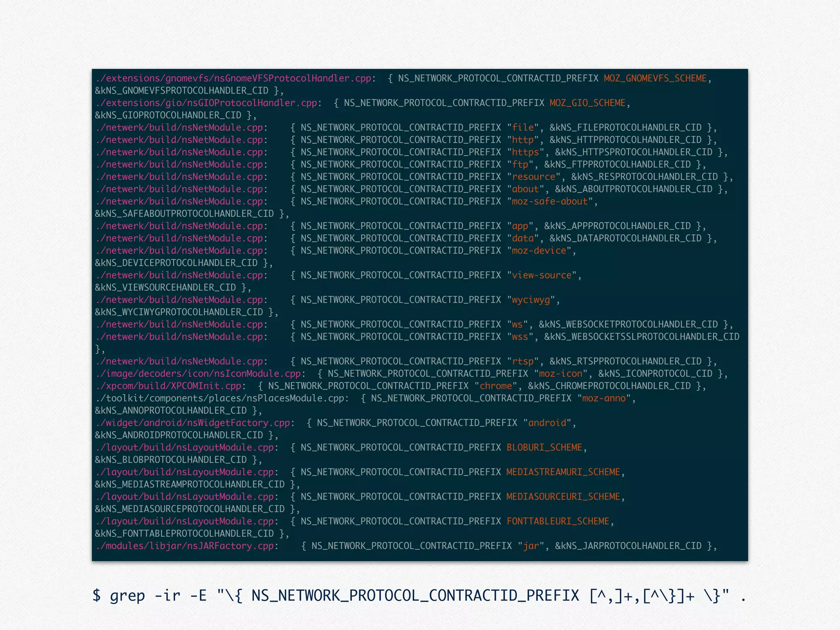Click the MEDIASTREAMURI_SCHEME constant
This screenshot has height=630, width=840.
(563, 472)
